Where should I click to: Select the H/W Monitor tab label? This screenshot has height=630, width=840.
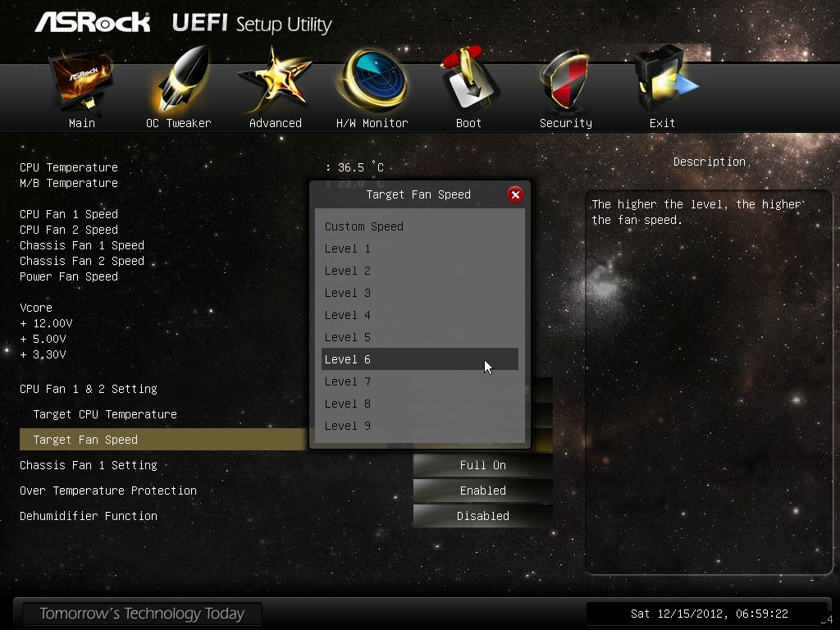[372, 123]
